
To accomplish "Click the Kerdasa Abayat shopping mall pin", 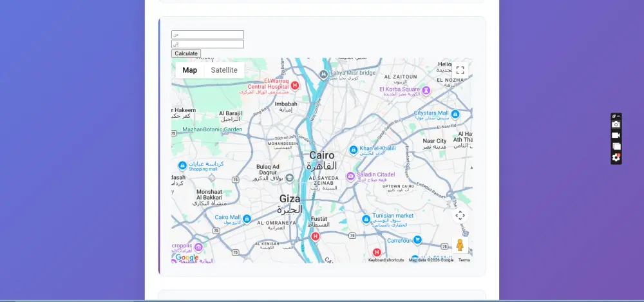I will coord(182,165).
